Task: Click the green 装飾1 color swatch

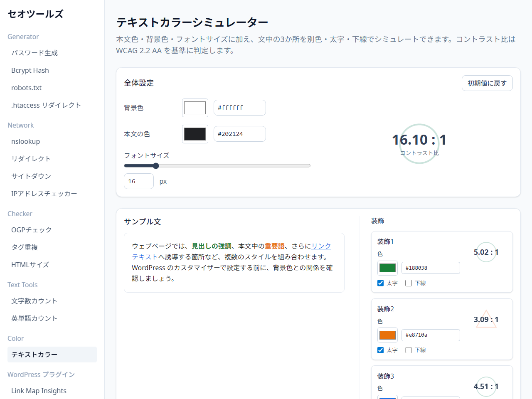Action: pos(387,268)
